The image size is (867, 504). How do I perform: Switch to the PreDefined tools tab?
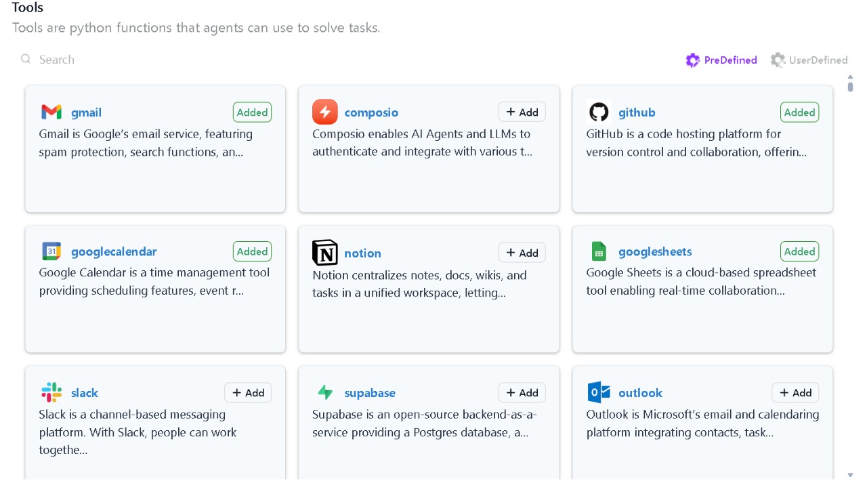coord(721,60)
